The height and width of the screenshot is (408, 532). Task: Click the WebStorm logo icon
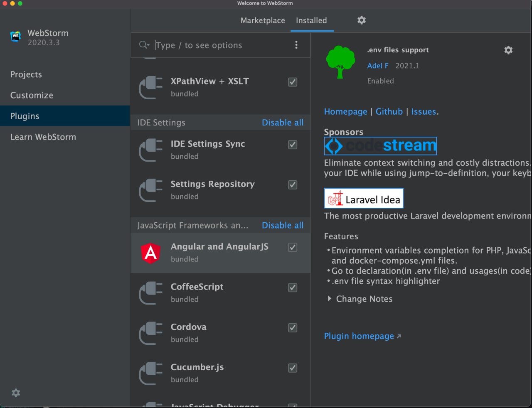(x=16, y=37)
